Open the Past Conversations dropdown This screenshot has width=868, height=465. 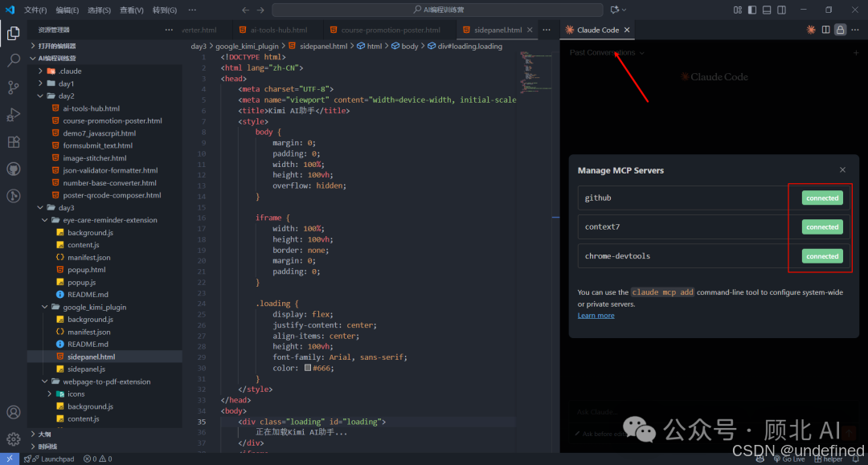(x=607, y=52)
